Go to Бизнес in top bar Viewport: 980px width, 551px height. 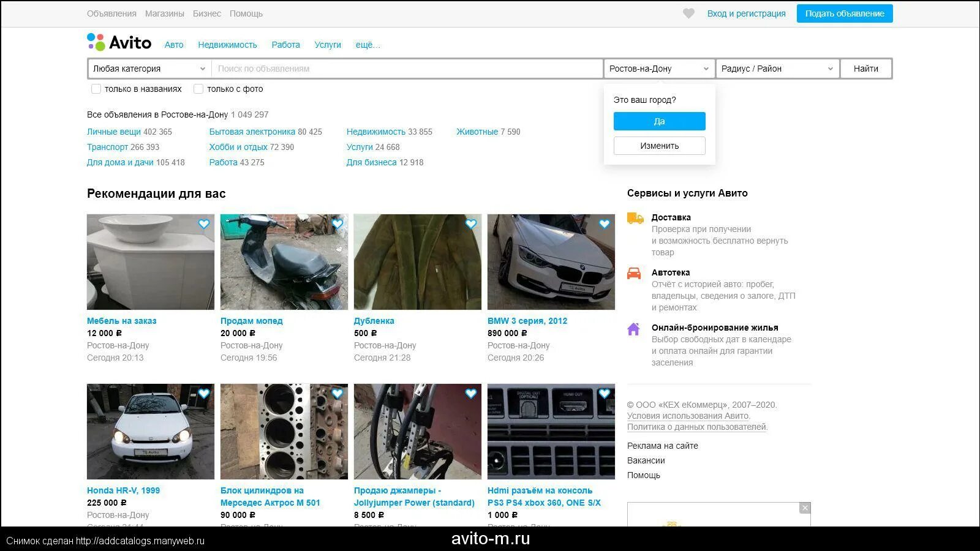[x=207, y=13]
